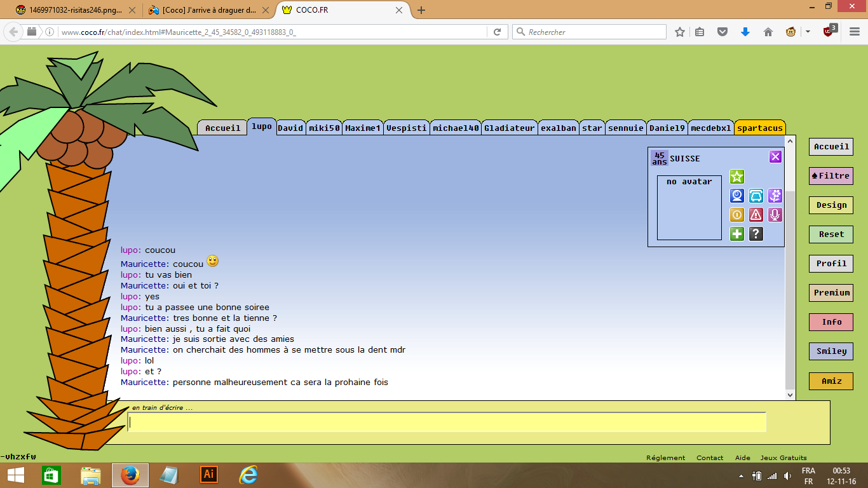The width and height of the screenshot is (868, 488).
Task: Open the mecdebxl chat tab
Action: [711, 128]
